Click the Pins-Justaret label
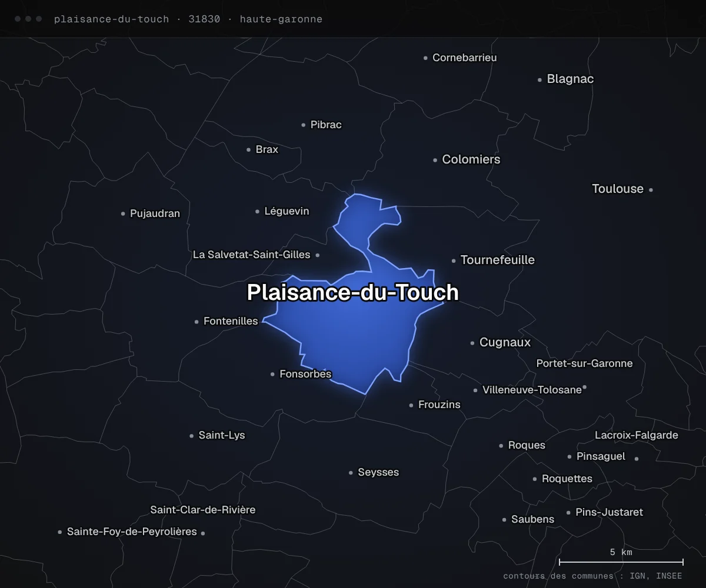 609,512
